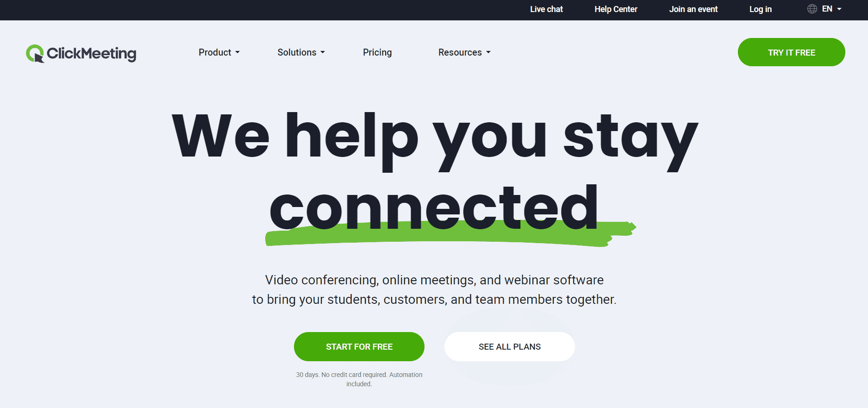
Task: Open Live chat from top bar
Action: point(546,9)
